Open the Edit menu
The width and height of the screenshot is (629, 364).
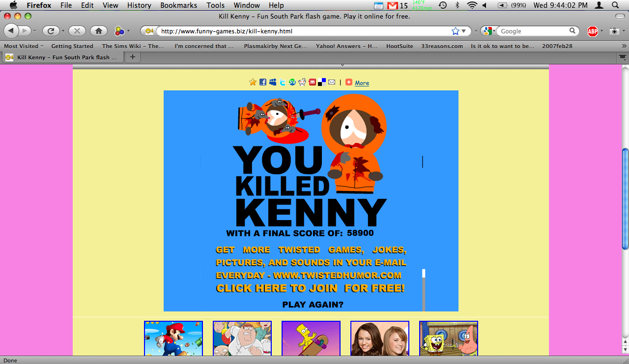[87, 5]
